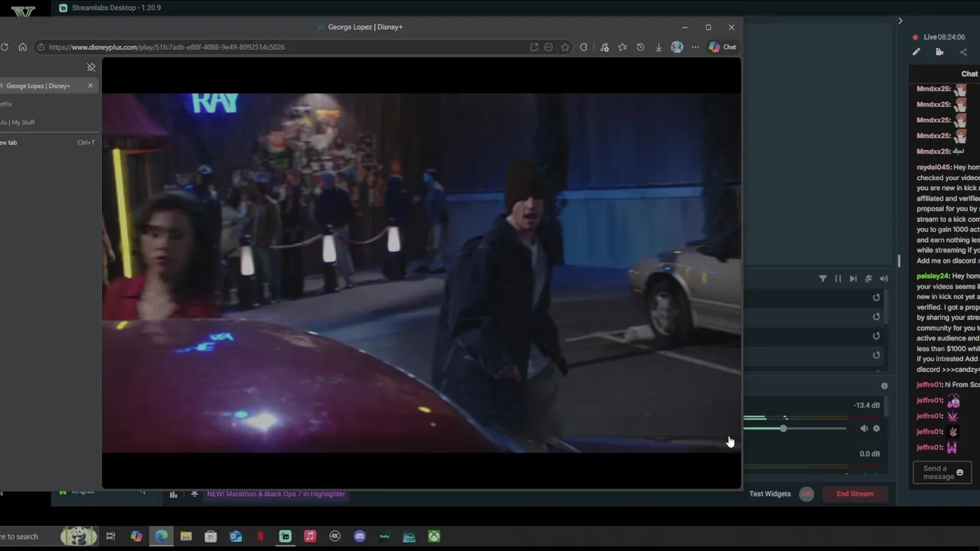980x551 pixels.
Task: Click first source row refresh arrow
Action: tap(877, 298)
